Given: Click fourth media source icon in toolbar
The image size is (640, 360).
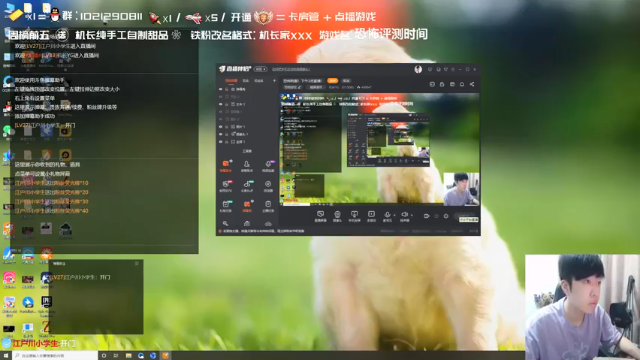Looking at the screenshot, I should [x=371, y=216].
